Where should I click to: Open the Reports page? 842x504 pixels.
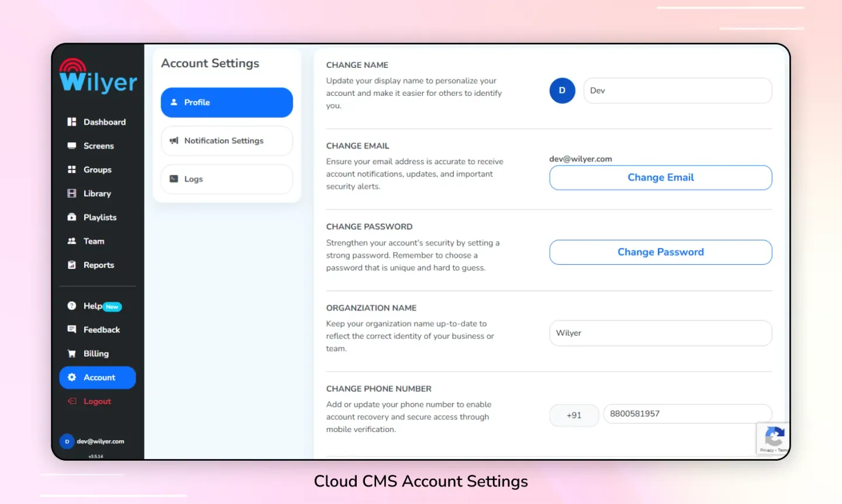point(97,265)
